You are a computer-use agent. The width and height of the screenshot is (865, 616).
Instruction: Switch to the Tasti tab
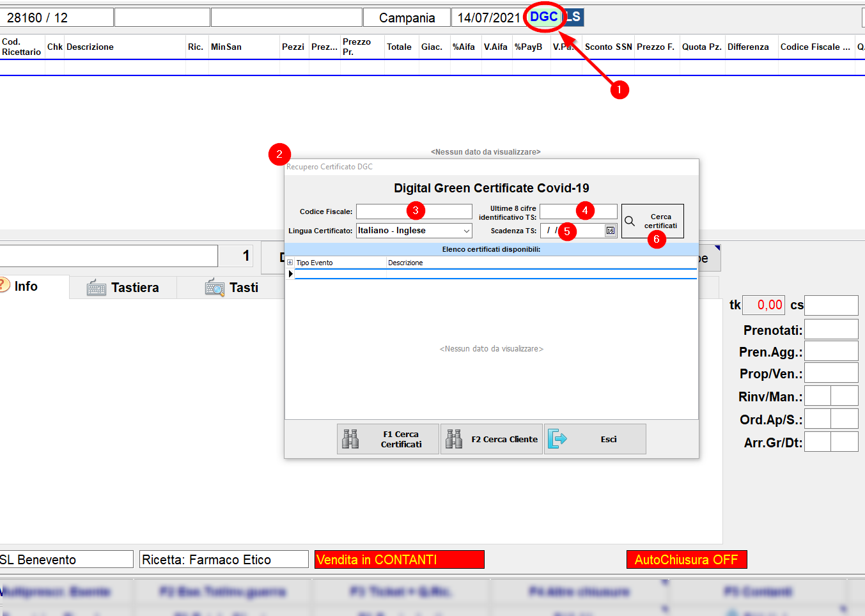(x=231, y=288)
